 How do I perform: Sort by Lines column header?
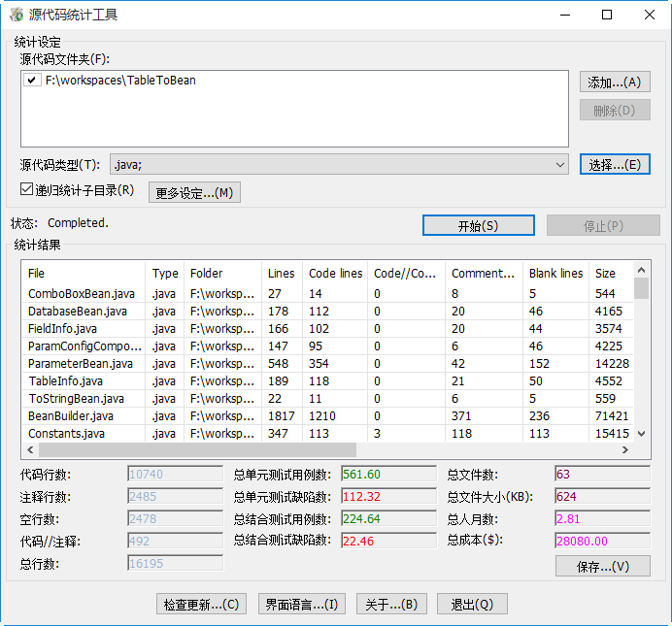(x=282, y=273)
